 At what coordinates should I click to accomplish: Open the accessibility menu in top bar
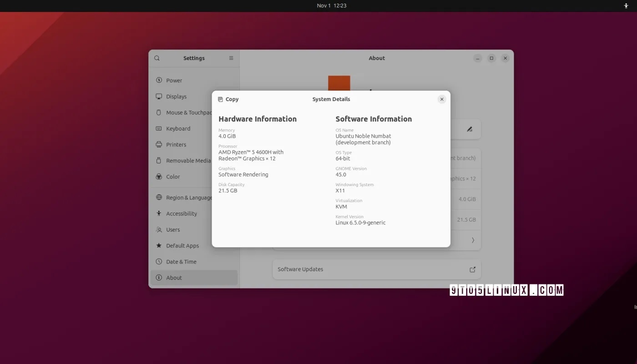(x=626, y=6)
